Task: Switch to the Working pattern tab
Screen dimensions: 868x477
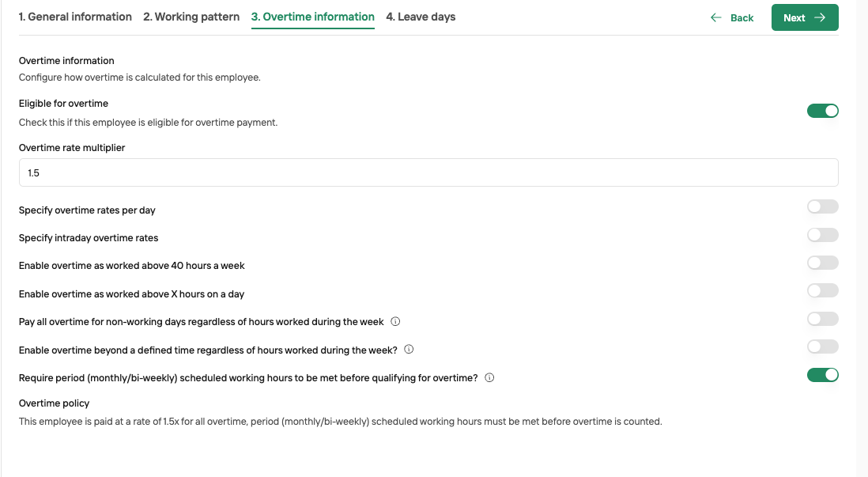Action: coord(191,17)
